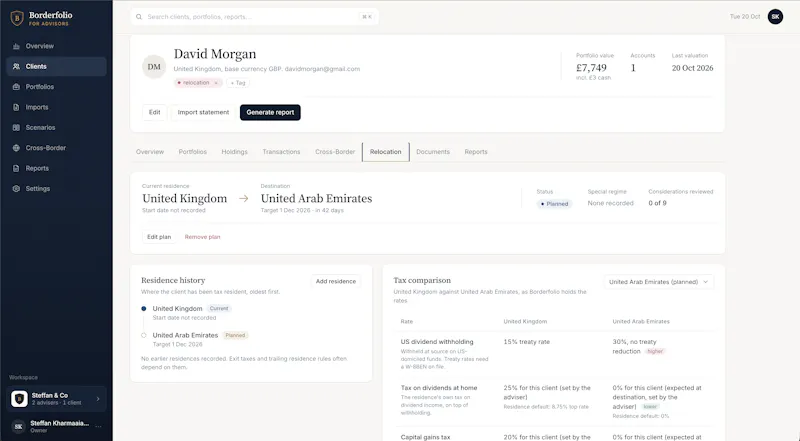800x441 pixels.
Task: Click the DM client avatar
Action: pyautogui.click(x=154, y=67)
